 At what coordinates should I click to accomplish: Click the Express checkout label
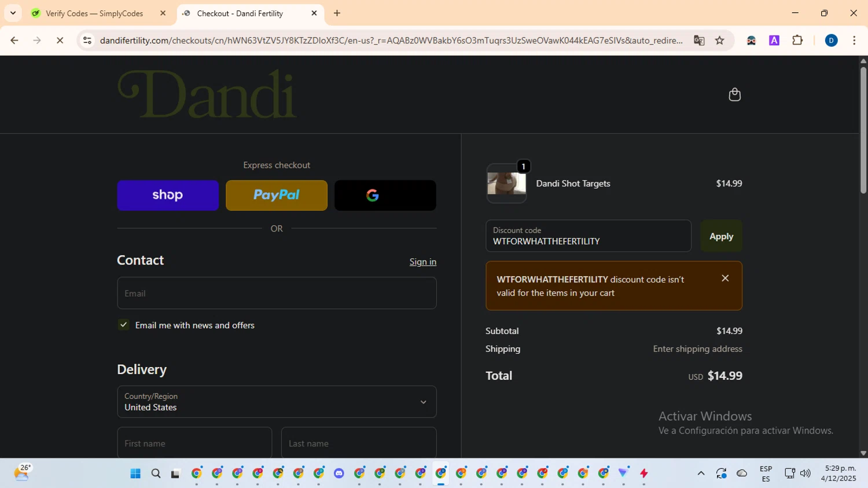[x=277, y=165]
